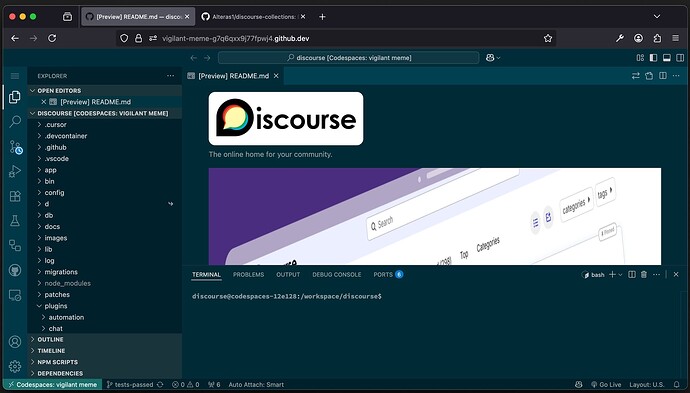Collapse the plugins folder
Screen dimensions: 690x393
(x=105, y=306)
